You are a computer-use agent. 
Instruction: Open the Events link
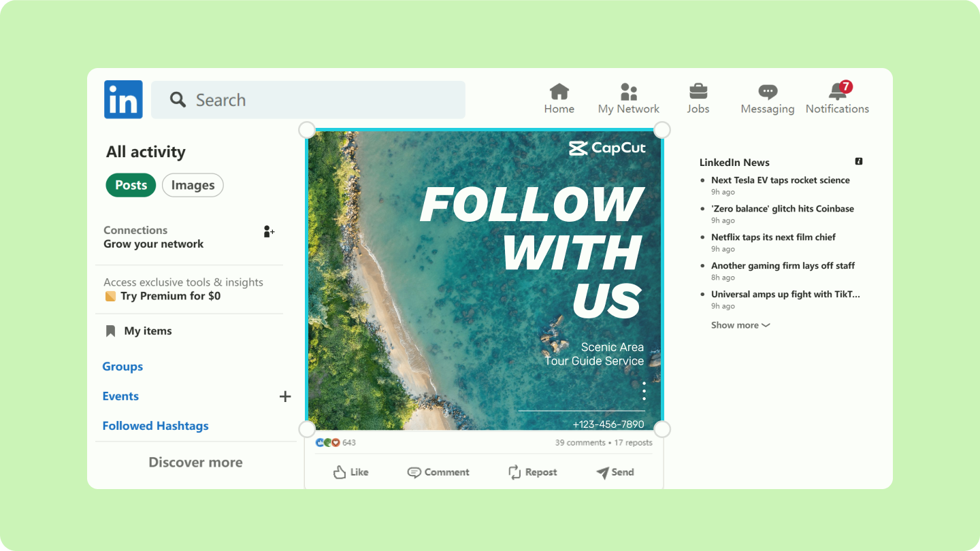120,397
